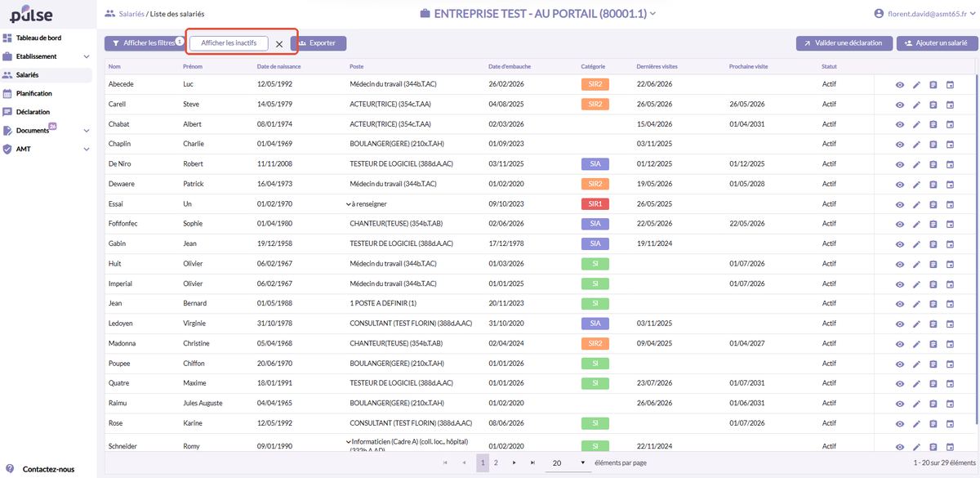Click the calendar icon in Chaplin's row

[950, 145]
